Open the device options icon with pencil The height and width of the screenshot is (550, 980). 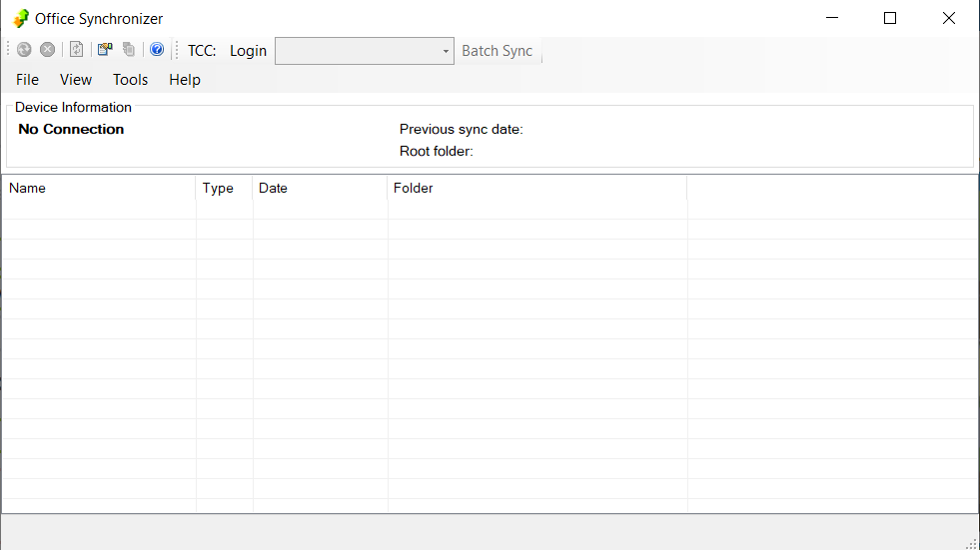tap(104, 49)
